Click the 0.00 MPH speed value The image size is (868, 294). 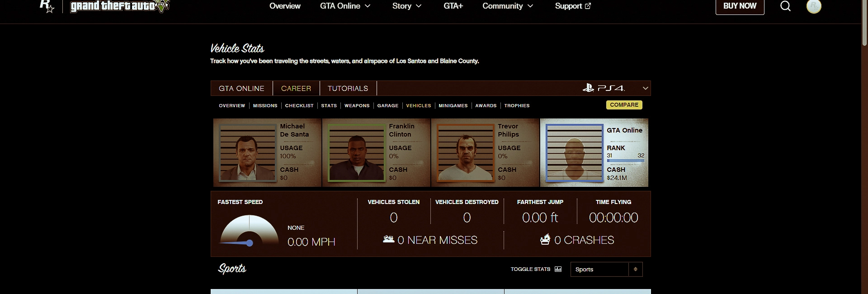pos(311,242)
